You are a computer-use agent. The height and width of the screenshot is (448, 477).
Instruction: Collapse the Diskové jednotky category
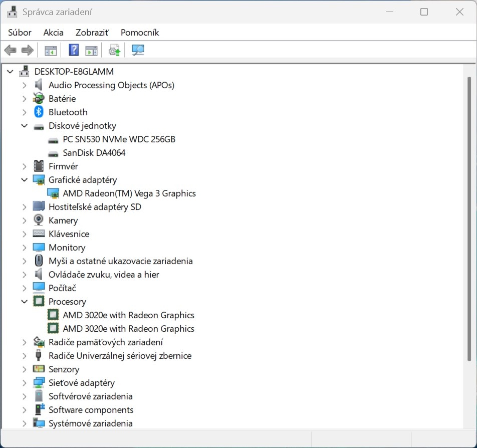24,126
